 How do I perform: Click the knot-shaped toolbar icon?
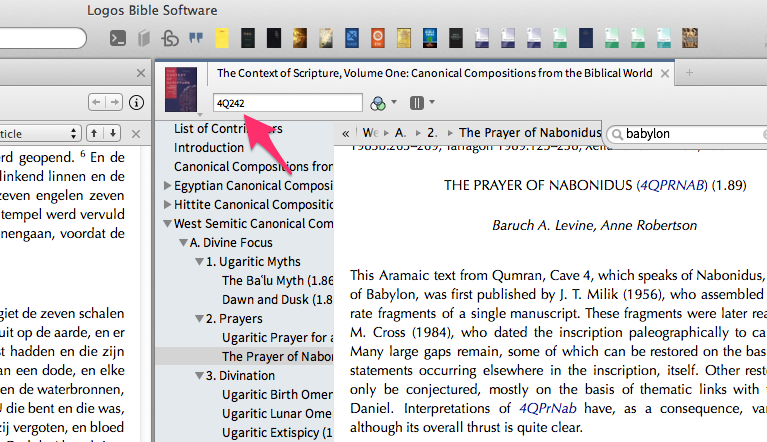click(x=170, y=38)
